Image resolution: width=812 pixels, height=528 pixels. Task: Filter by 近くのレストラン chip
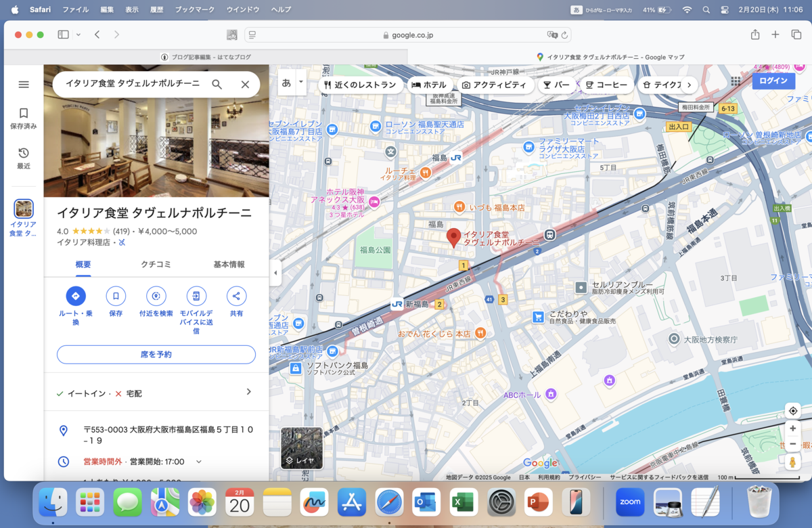(x=359, y=85)
